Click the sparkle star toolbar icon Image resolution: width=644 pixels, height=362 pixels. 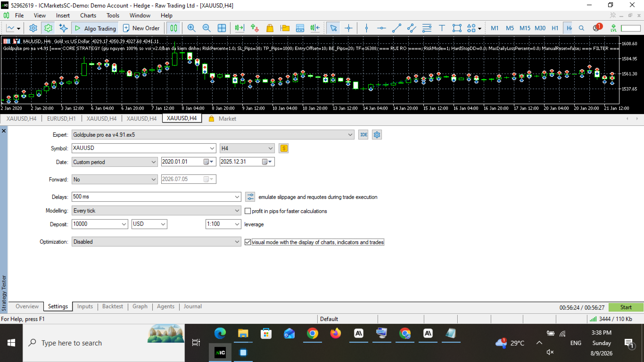[63, 28]
